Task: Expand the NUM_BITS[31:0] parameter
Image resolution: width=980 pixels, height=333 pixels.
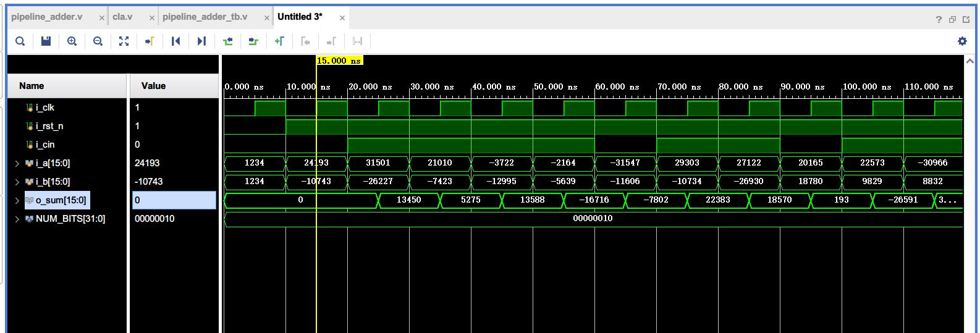Action: click(17, 219)
